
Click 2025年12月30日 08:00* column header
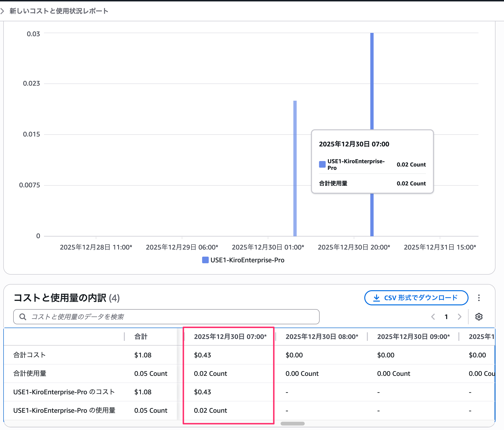tap(322, 337)
